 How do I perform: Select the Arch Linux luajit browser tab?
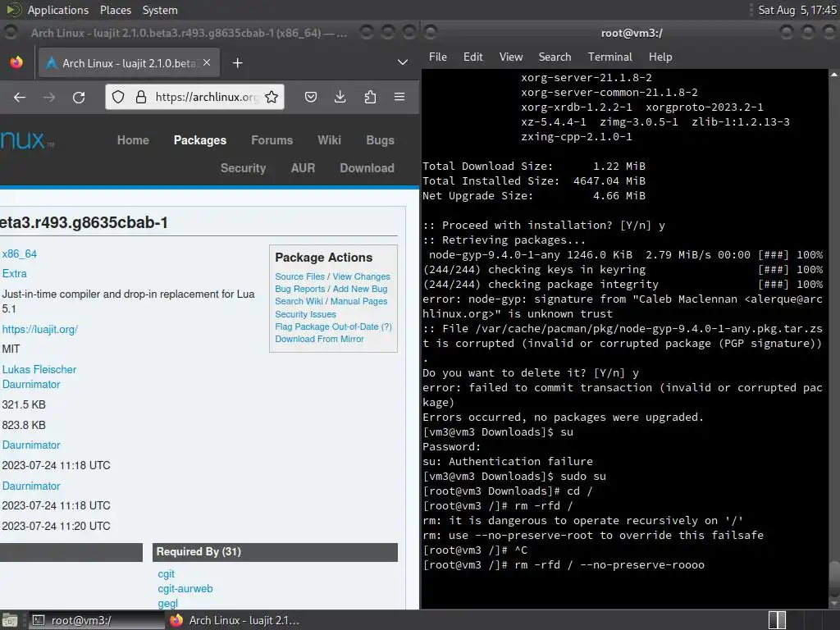coord(129,63)
